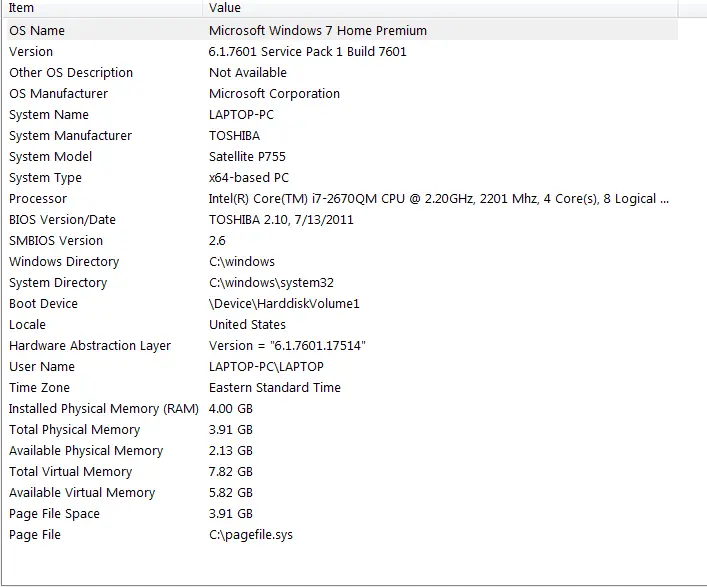Select the Total Physical Memory row
The height and width of the screenshot is (587, 707).
343,429
